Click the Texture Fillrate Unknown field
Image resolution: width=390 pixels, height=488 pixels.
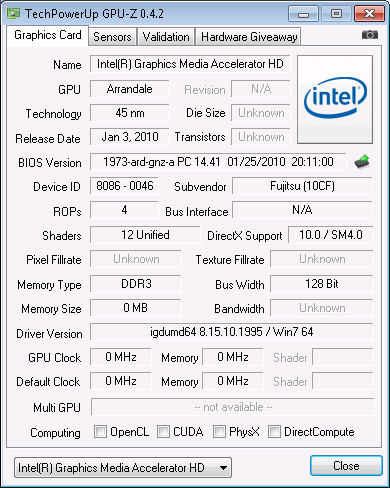pos(322,259)
